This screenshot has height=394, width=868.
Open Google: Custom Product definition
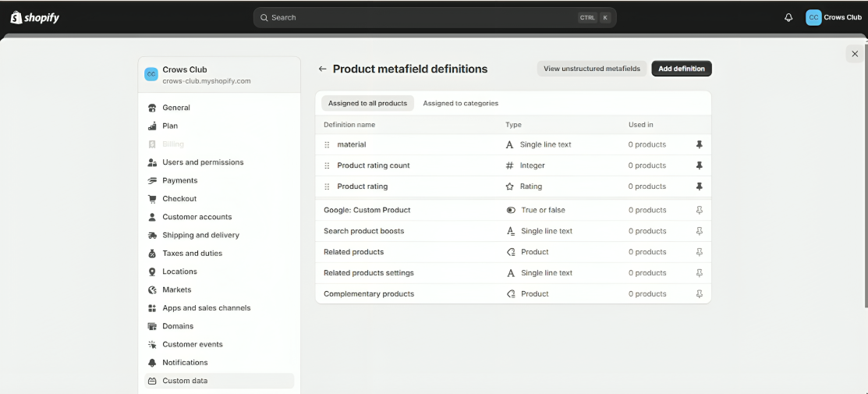(x=367, y=210)
